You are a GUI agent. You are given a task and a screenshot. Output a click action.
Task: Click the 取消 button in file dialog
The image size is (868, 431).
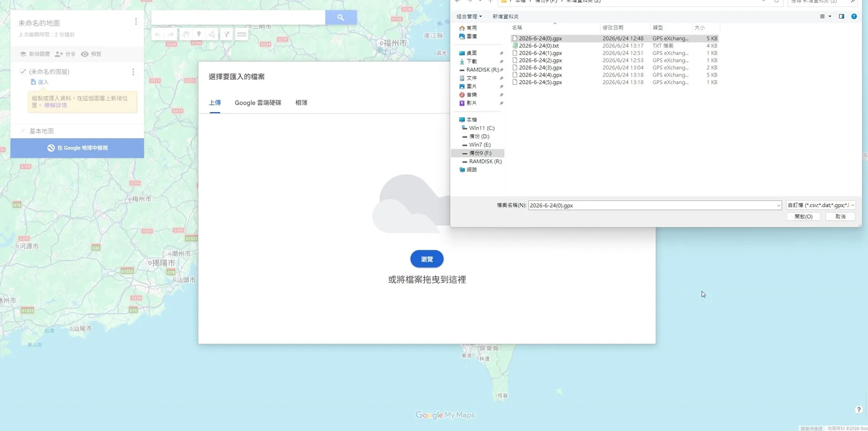tap(840, 217)
